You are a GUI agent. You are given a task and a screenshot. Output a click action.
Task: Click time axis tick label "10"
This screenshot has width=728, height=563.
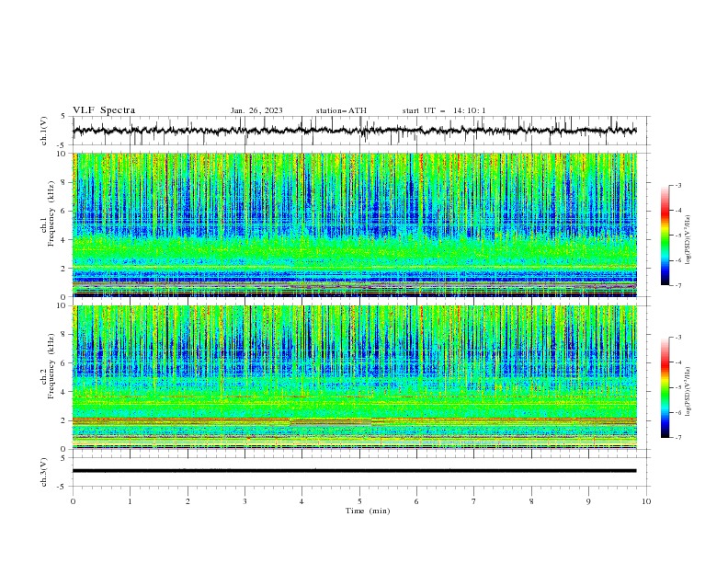646,501
